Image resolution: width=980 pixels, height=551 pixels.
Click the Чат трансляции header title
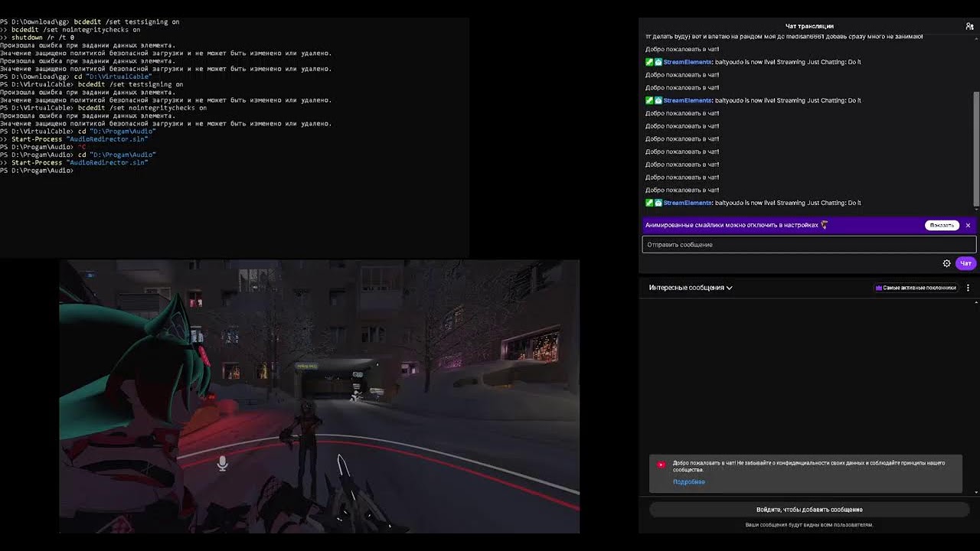point(809,26)
